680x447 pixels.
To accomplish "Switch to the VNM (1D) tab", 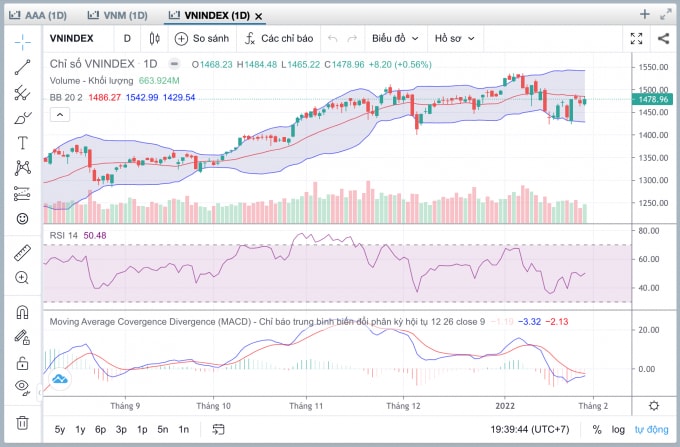I will pyautogui.click(x=118, y=16).
